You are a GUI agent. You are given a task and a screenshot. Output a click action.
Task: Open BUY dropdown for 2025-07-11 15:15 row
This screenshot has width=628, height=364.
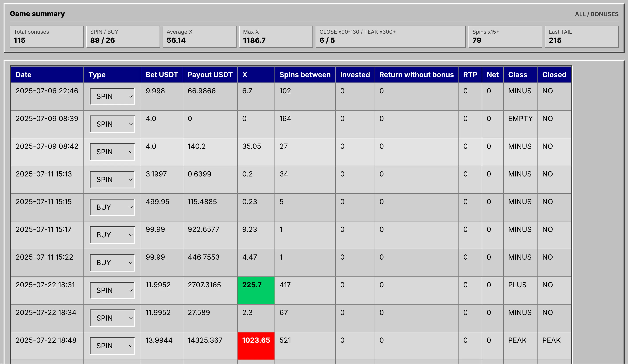tap(112, 207)
